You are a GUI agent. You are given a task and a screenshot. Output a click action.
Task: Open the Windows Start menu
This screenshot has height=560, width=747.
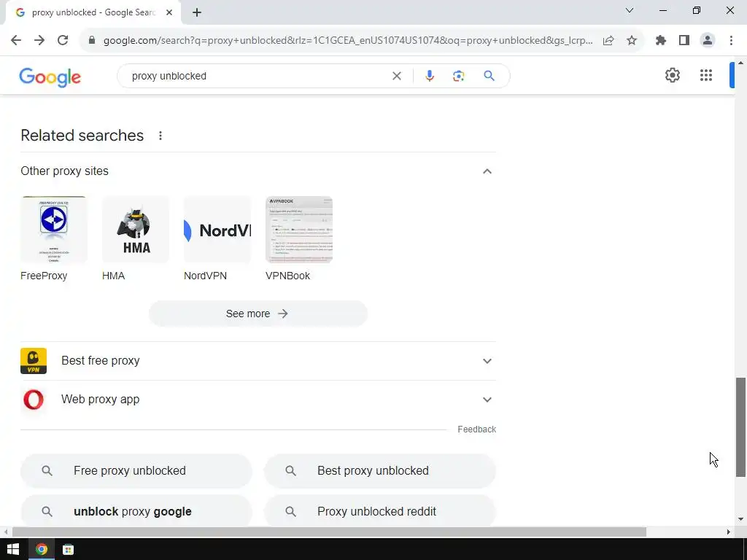(13, 549)
